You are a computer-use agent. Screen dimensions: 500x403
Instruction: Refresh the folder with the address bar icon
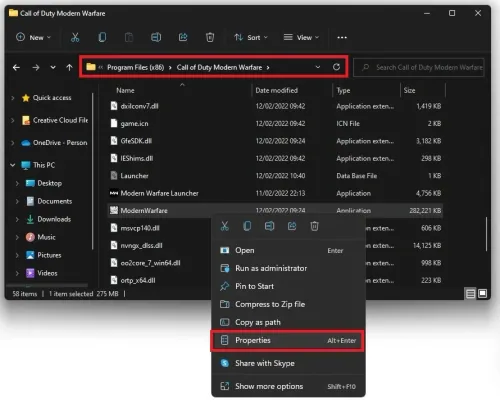(x=336, y=67)
